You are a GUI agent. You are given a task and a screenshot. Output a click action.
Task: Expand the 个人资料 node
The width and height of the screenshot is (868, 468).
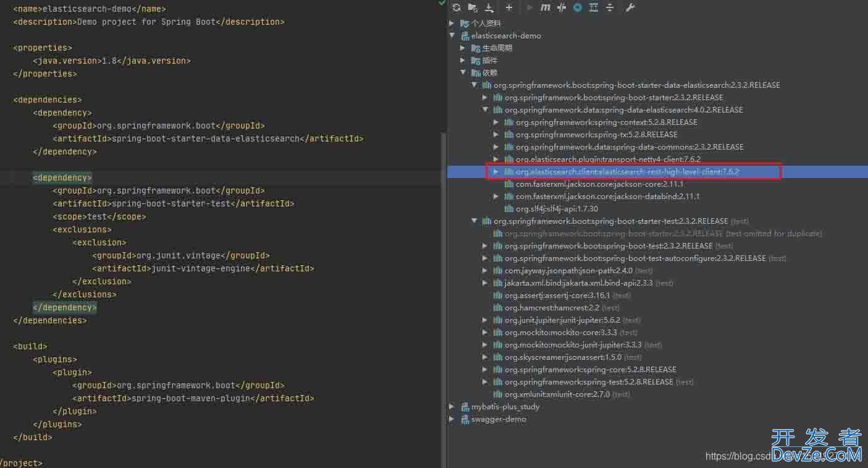[x=452, y=23]
